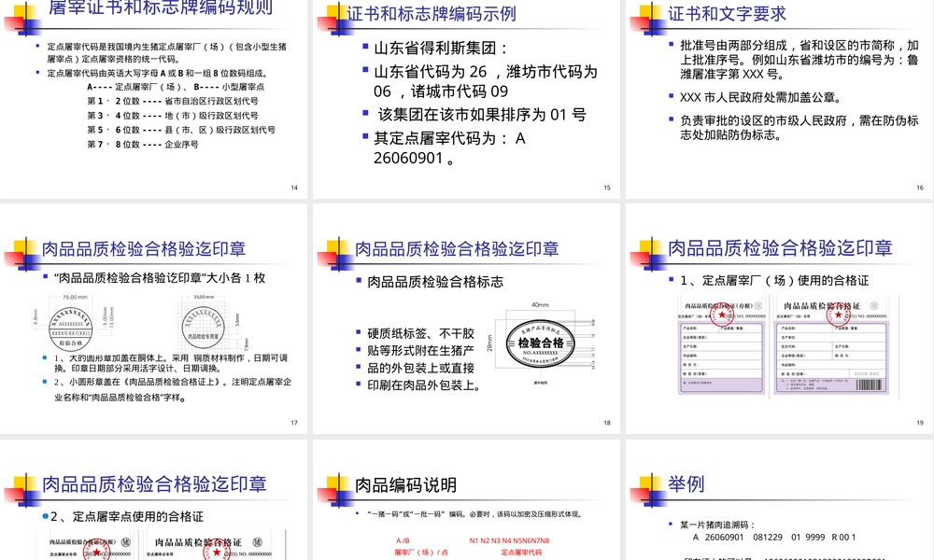Select the 肉品编码说明 slide
The width and height of the screenshot is (934, 560).
coord(466,500)
